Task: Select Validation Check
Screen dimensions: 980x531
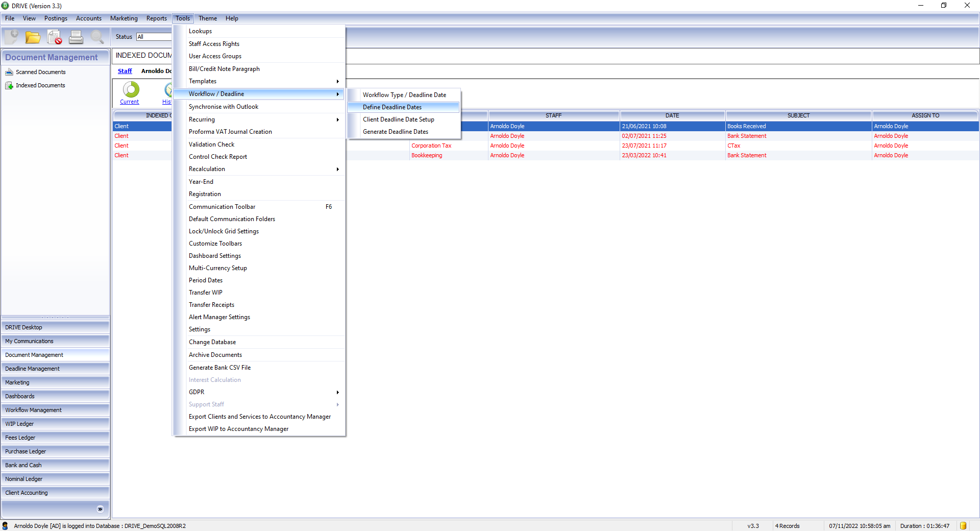Action: (259, 144)
